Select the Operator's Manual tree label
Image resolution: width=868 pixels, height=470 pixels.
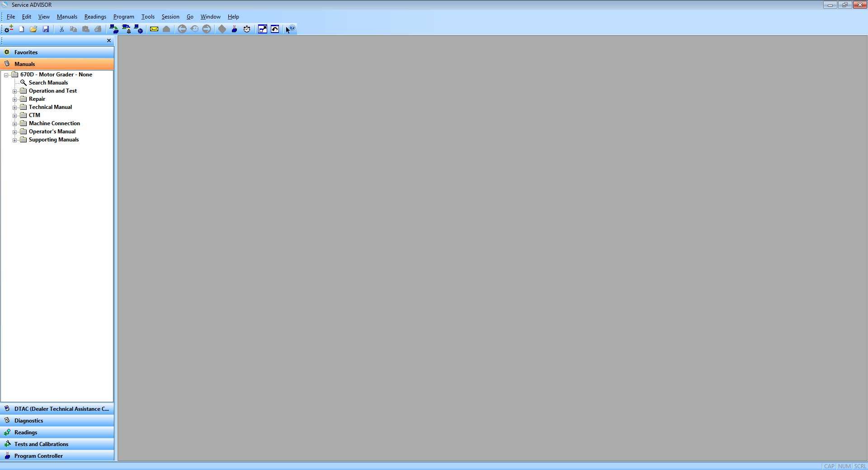coord(52,132)
